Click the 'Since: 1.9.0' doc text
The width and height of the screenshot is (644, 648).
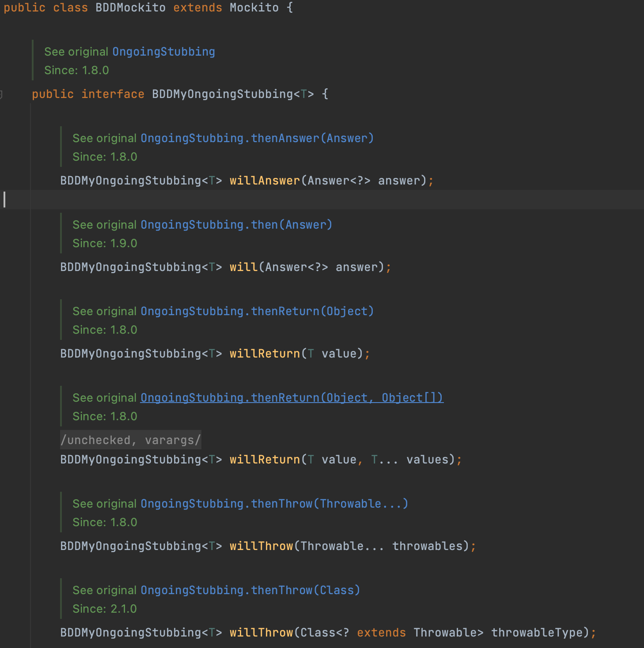105,243
